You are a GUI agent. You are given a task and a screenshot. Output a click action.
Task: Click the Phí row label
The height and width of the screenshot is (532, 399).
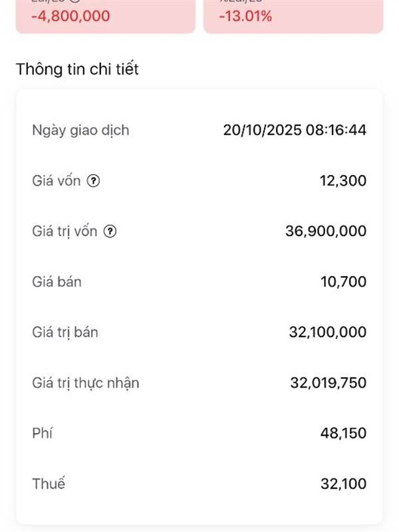click(x=43, y=434)
